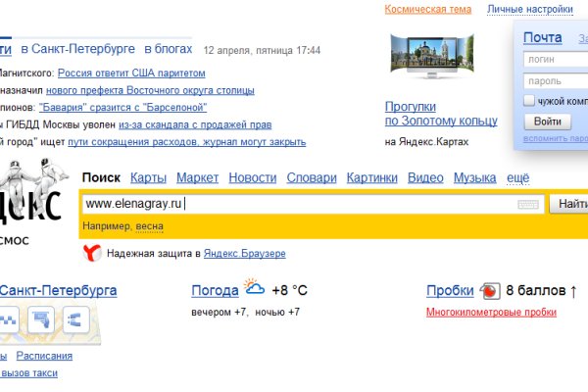Open the virtual keyboard icon in search box

coord(528,204)
